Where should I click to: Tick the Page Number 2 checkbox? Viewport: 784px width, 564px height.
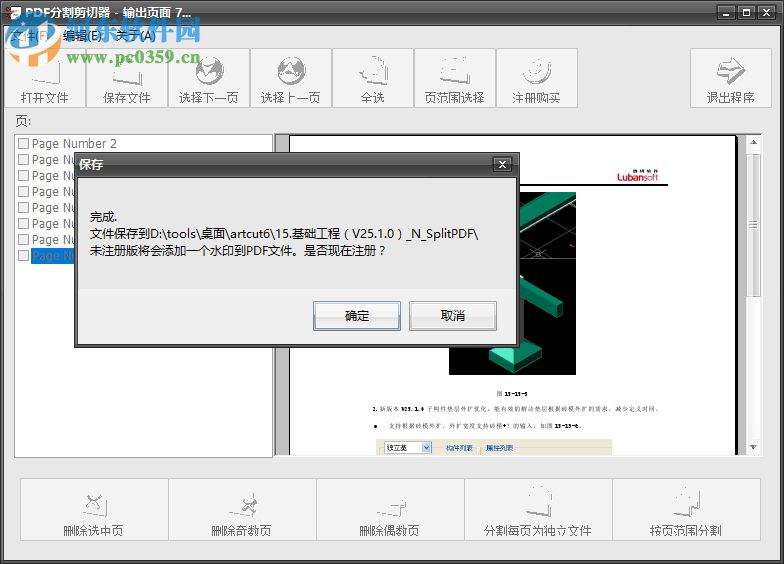point(23,144)
